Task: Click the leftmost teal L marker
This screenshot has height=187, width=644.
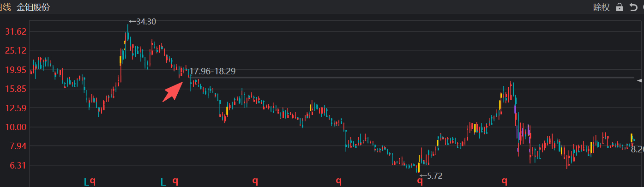Action: coord(86,181)
